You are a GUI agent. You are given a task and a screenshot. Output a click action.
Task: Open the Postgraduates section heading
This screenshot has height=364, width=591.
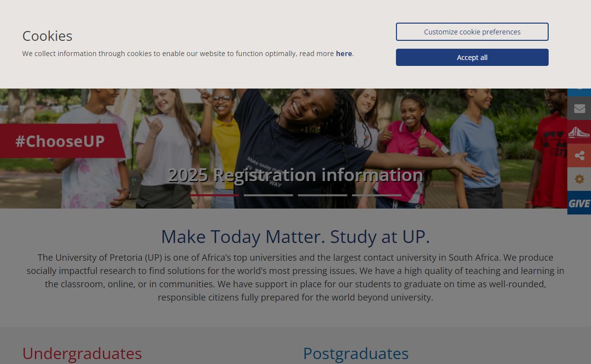[356, 354]
